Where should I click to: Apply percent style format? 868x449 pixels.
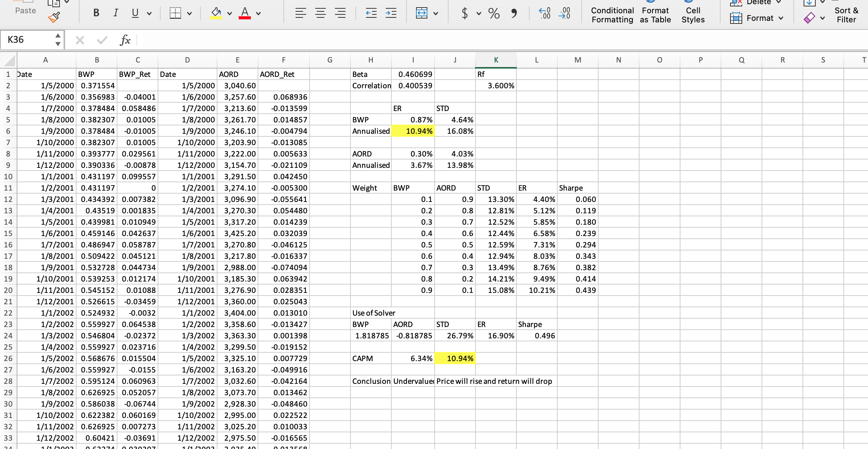(494, 13)
